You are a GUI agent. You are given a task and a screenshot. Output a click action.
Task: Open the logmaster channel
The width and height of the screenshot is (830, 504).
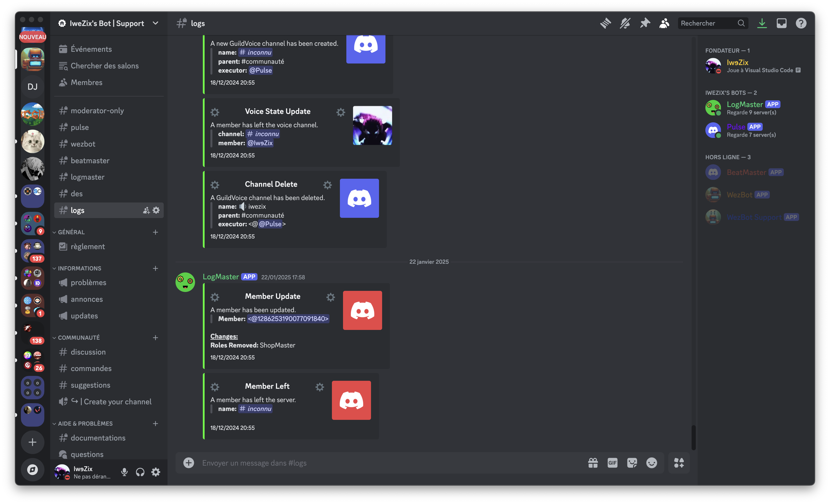pyautogui.click(x=87, y=177)
